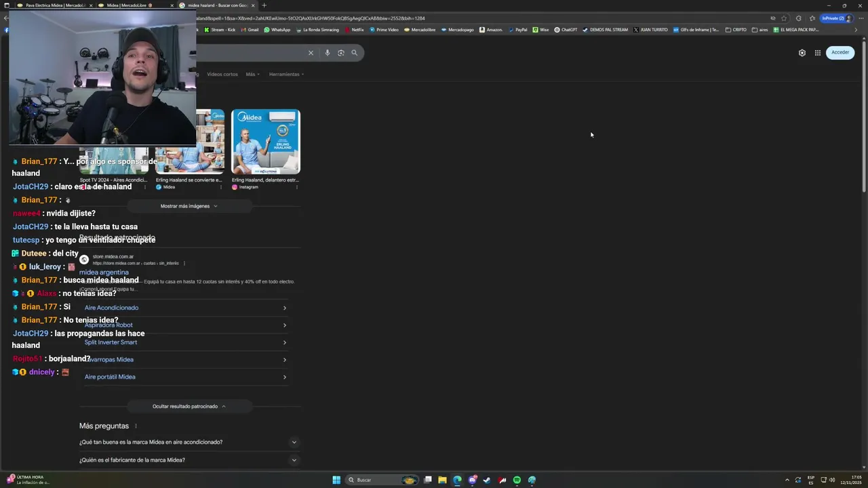
Task: Open EL MEGA PACK PAP bookmark
Action: tap(796, 30)
